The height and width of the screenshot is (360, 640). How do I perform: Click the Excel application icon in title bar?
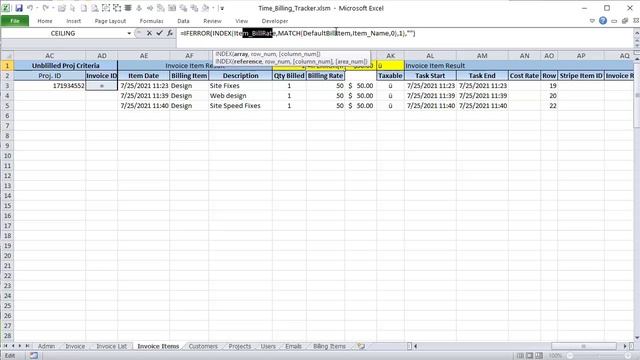click(x=7, y=8)
